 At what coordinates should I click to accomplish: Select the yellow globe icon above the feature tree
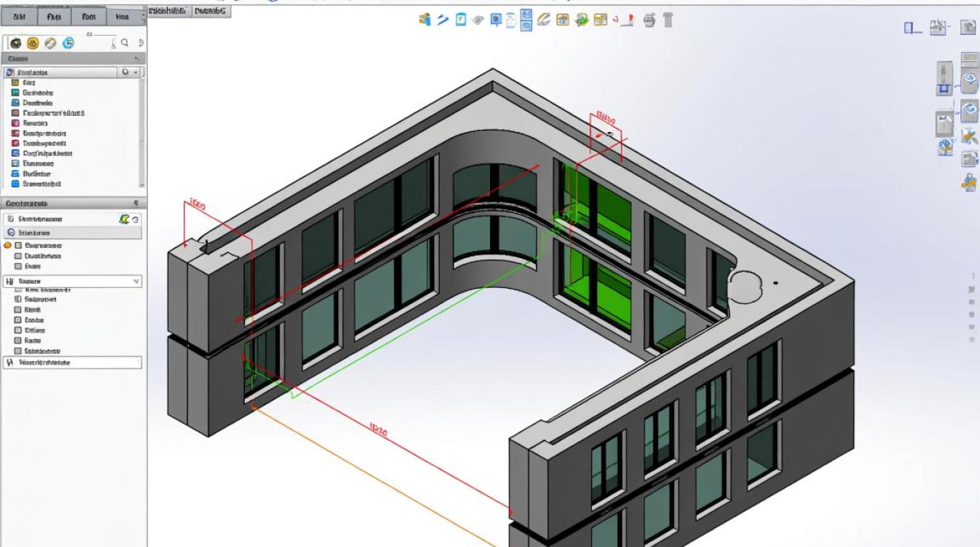pos(33,43)
